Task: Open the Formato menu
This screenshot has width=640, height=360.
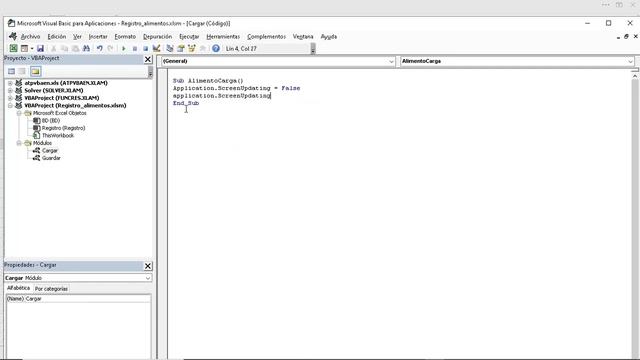Action: point(125,37)
